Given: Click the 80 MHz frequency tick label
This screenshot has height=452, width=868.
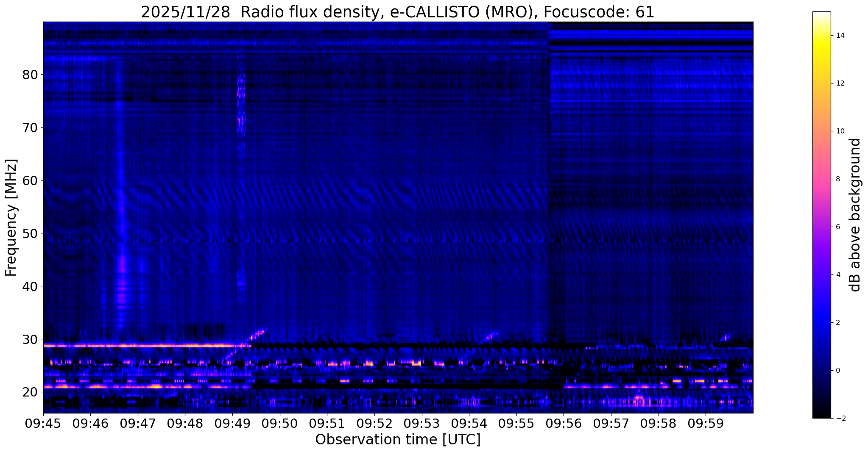Looking at the screenshot, I should point(30,75).
